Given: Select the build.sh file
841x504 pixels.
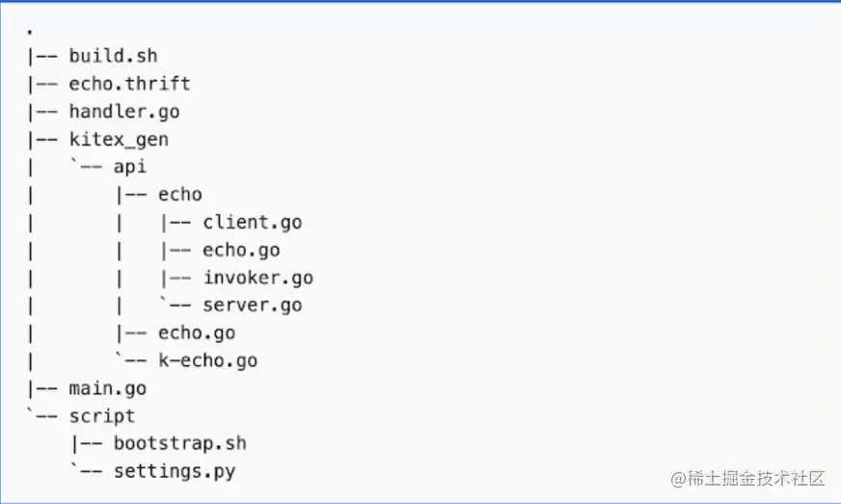Looking at the screenshot, I should click(x=113, y=56).
